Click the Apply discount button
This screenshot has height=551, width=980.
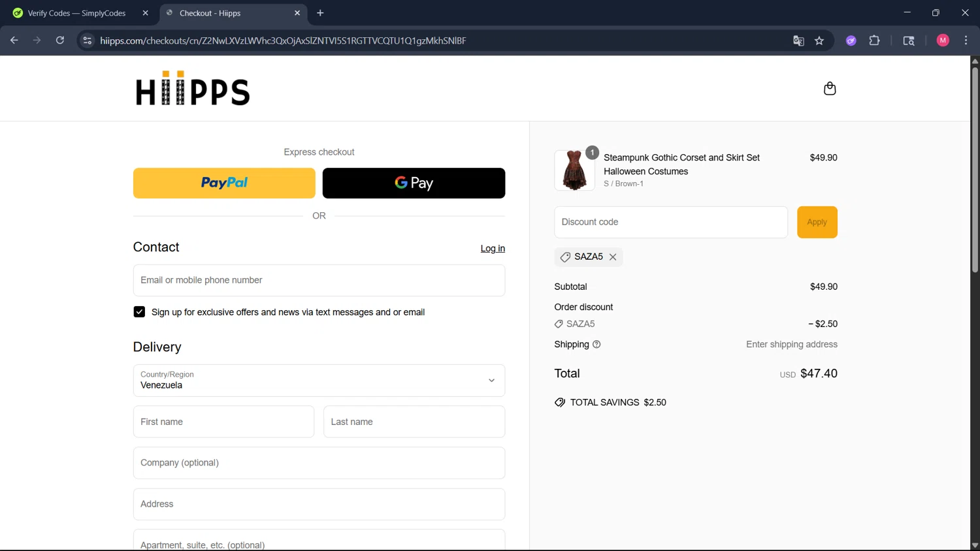coord(817,222)
